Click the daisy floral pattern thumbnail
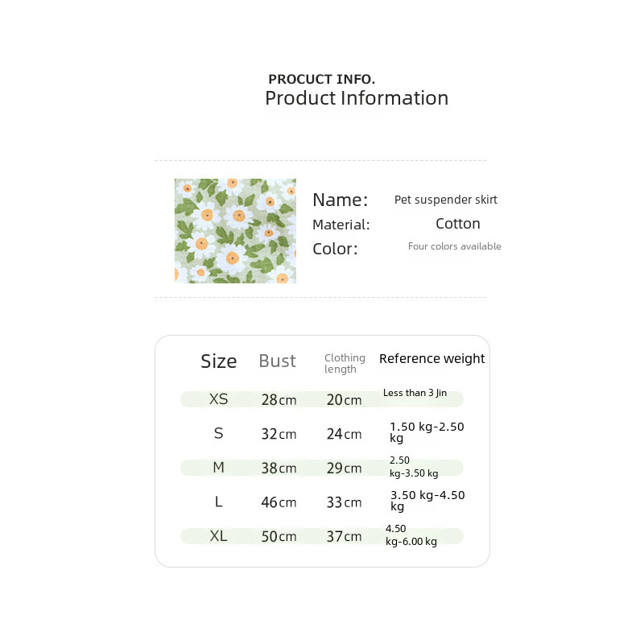The image size is (644, 644). click(x=235, y=230)
